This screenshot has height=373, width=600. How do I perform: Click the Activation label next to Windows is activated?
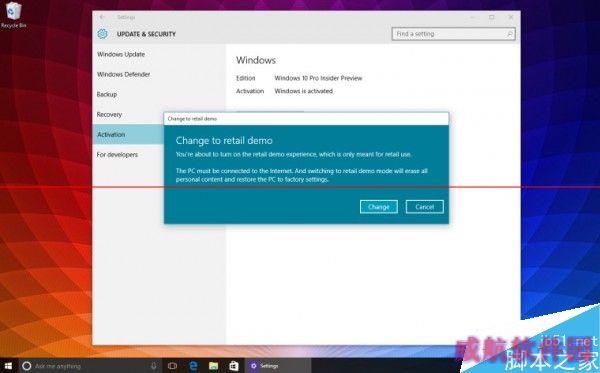point(250,91)
